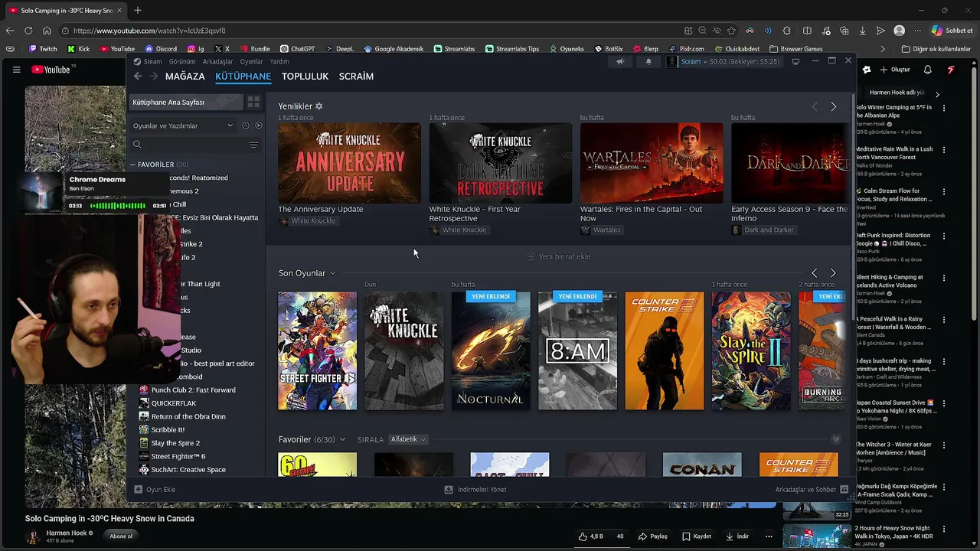Show more YouTube filter chips arrow

(937, 93)
